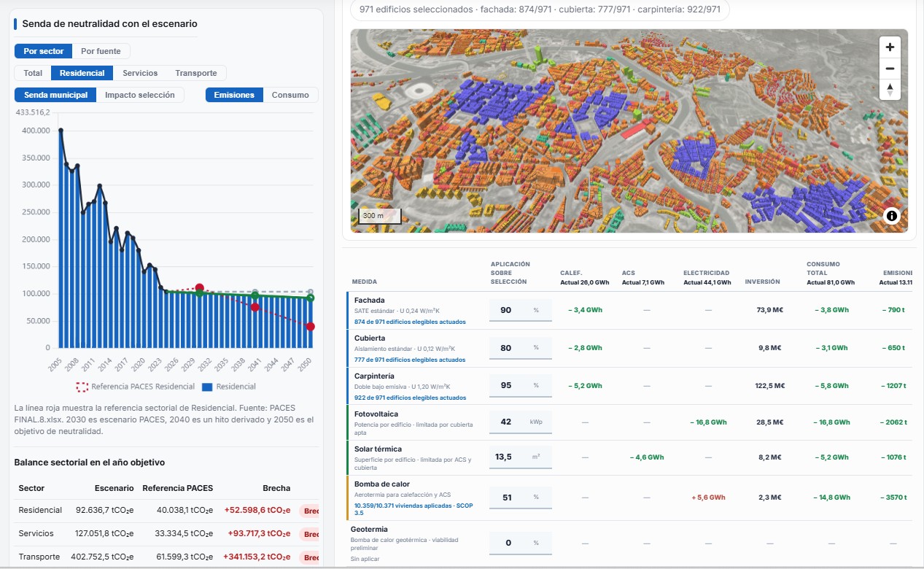Switch to the 'Por sector' view
This screenshot has width=924, height=569.
click(x=44, y=51)
